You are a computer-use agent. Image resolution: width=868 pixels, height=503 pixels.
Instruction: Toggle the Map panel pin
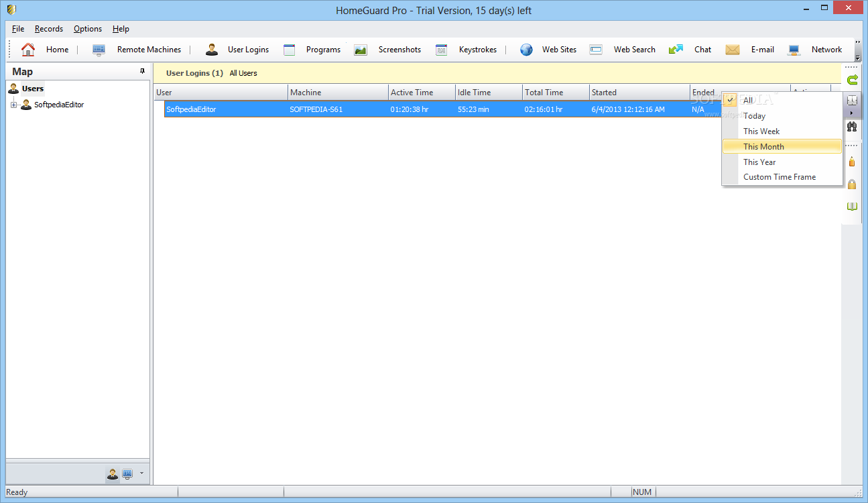pos(142,71)
